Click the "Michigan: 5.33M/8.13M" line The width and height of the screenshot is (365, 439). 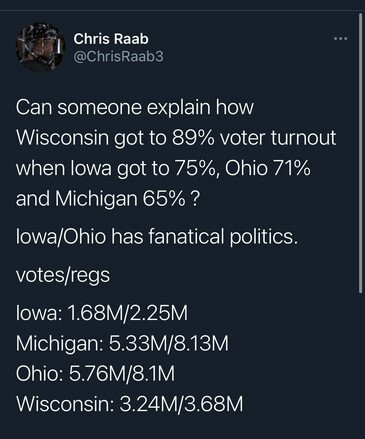[122, 344]
